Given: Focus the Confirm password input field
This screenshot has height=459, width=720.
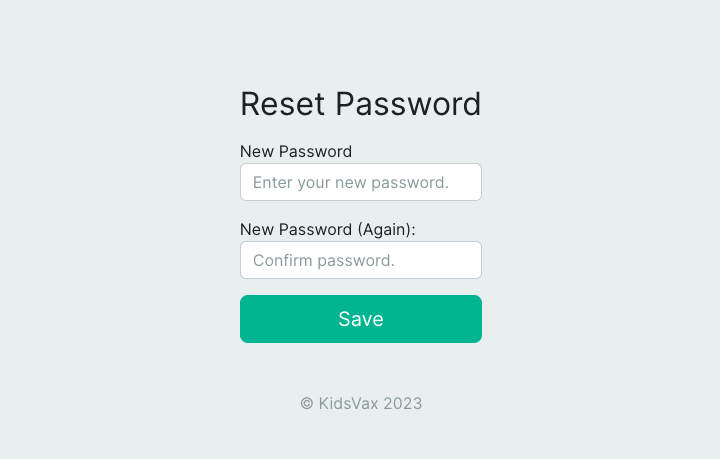Looking at the screenshot, I should pyautogui.click(x=360, y=260).
